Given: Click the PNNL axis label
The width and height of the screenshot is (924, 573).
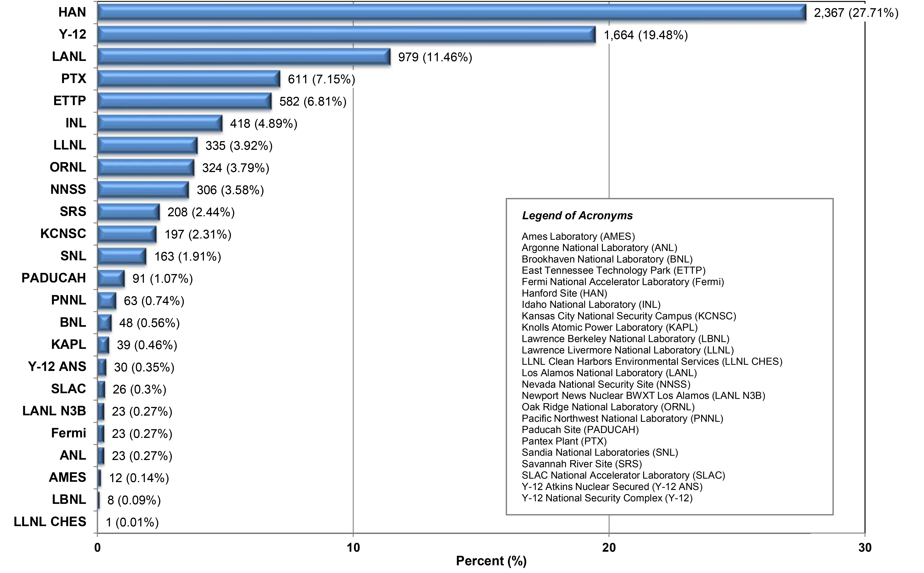Looking at the screenshot, I should (x=69, y=300).
